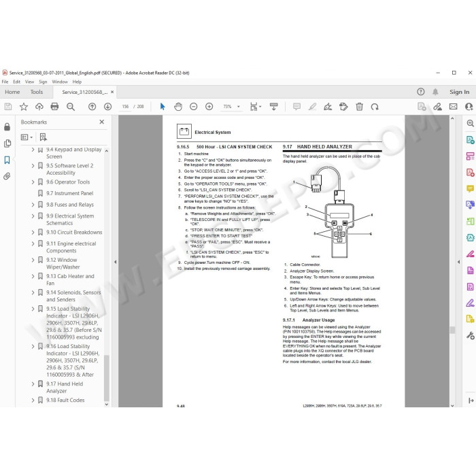Click Sign In
Image resolution: width=476 pixels, height=476 pixels.
pos(459,92)
